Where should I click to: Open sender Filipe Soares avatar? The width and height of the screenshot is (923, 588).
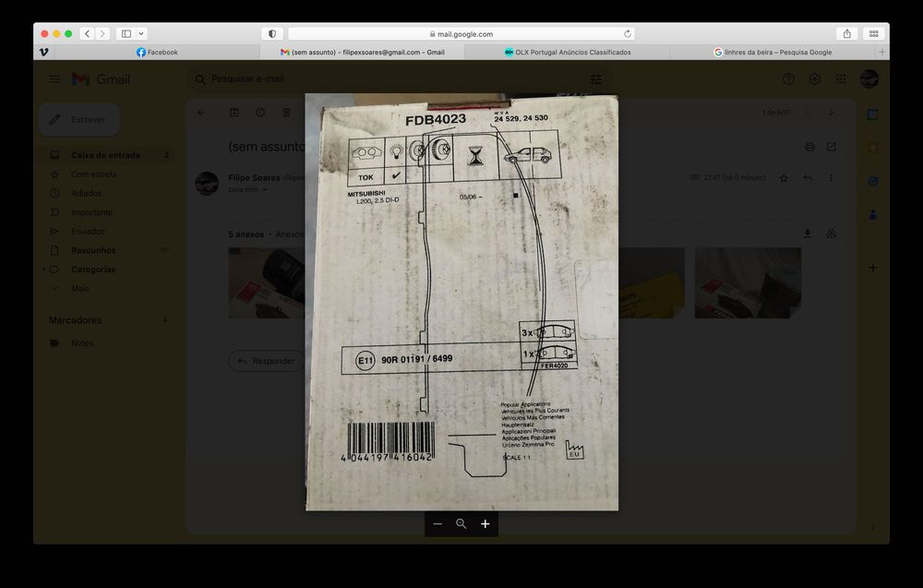(x=207, y=183)
